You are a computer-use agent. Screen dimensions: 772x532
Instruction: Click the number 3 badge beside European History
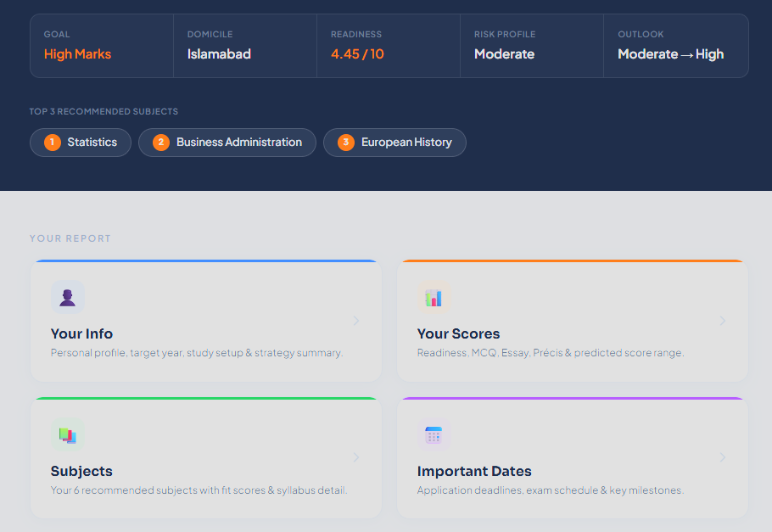pyautogui.click(x=345, y=143)
